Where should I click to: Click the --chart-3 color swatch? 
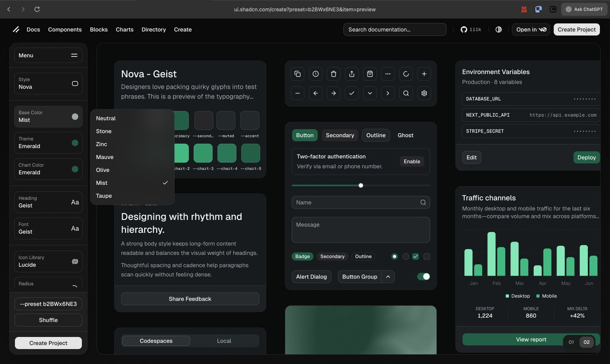203,153
